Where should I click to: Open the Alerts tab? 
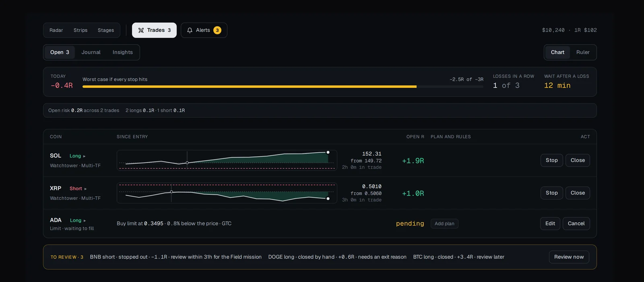click(x=204, y=30)
